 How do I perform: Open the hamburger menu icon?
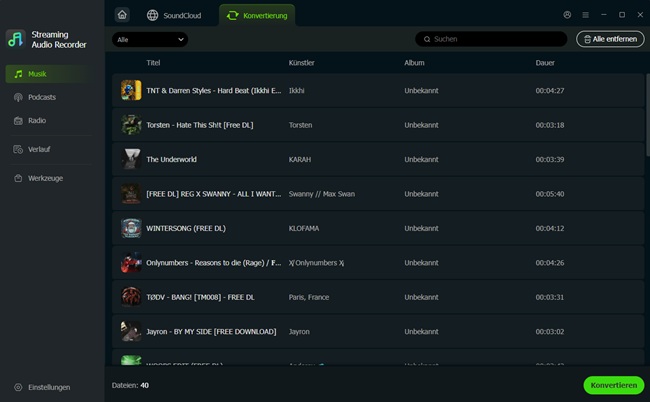click(x=585, y=15)
